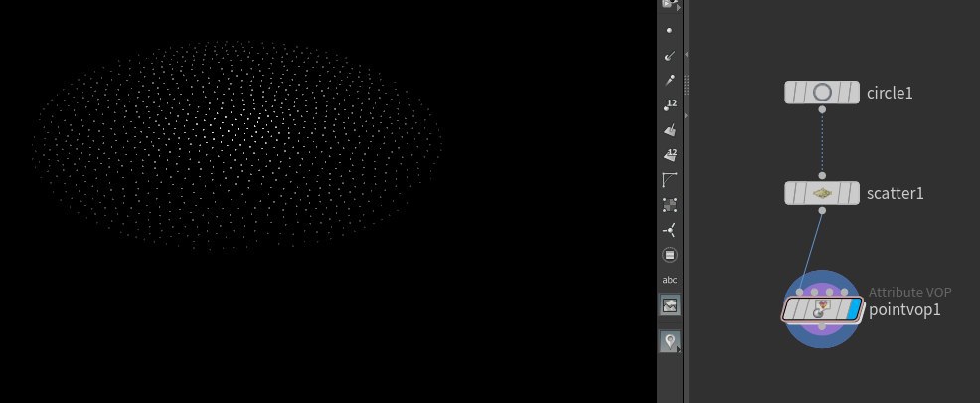Toggle particle origins display icon
Viewport: 980px width, 403px height.
669,230
